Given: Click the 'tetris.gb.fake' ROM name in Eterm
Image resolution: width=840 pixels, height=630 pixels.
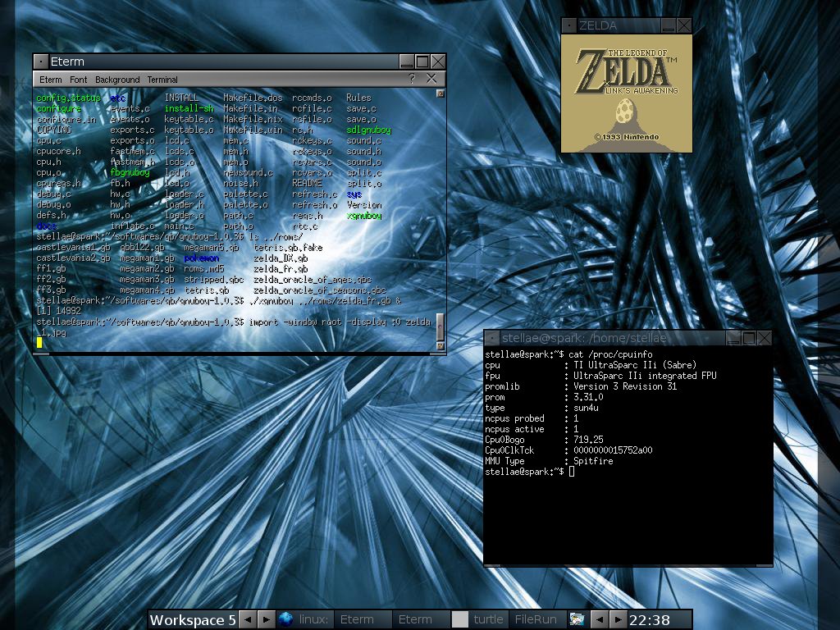Looking at the screenshot, I should click(x=288, y=248).
